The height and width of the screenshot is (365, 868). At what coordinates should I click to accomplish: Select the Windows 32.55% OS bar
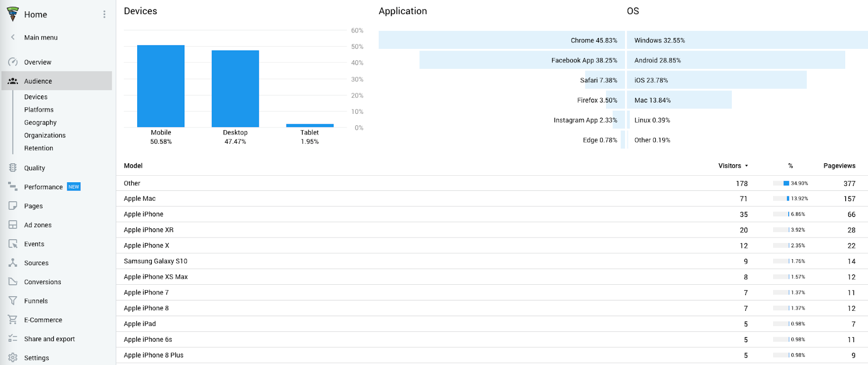point(748,40)
